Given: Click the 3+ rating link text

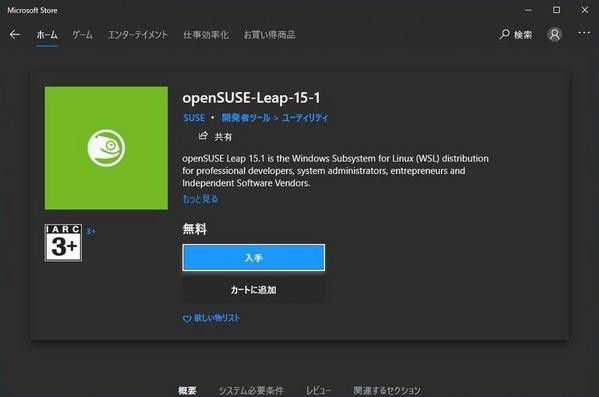Looking at the screenshot, I should [x=91, y=232].
